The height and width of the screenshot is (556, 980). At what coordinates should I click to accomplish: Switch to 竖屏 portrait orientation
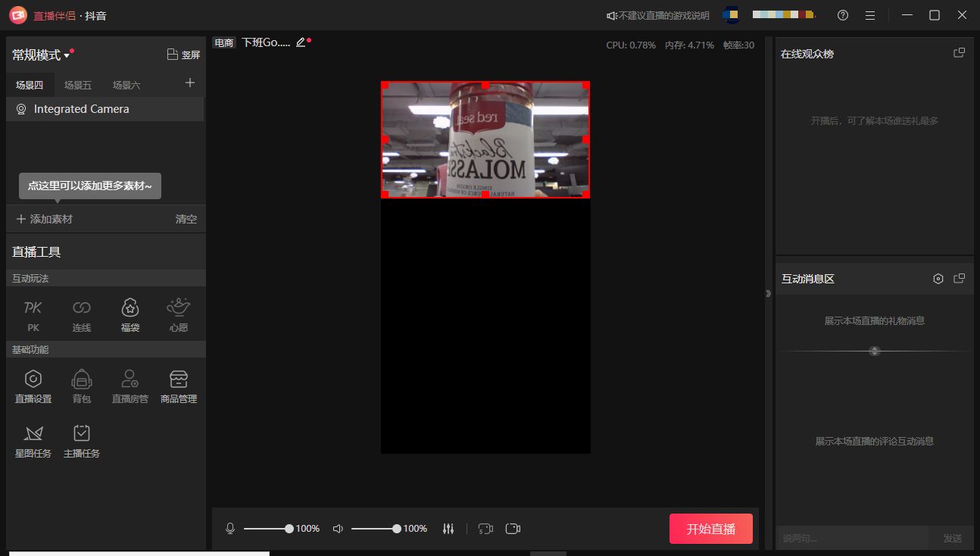point(183,55)
